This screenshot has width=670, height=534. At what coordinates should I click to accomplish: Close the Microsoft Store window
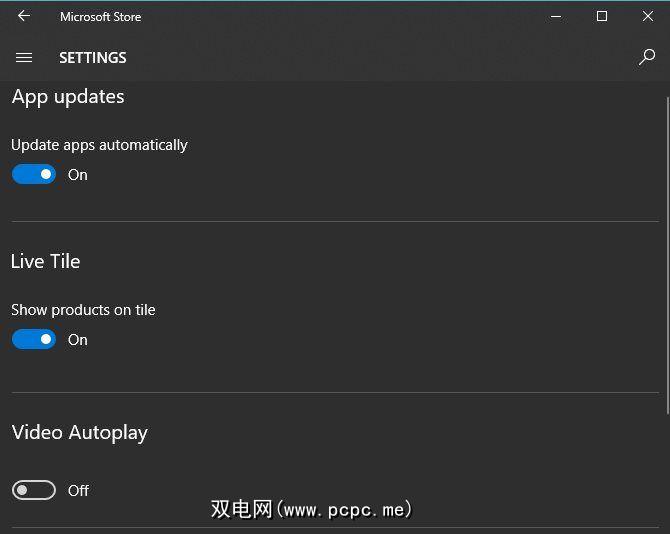648,16
